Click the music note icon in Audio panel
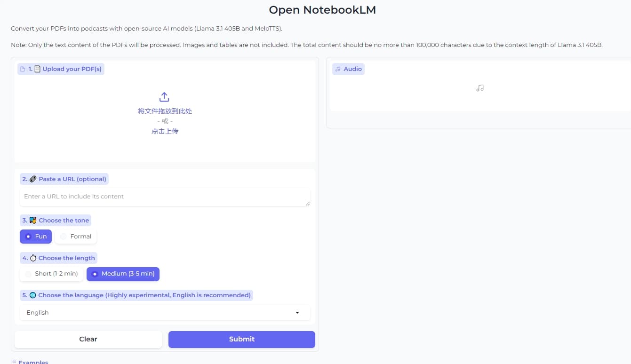This screenshot has height=364, width=631. pyautogui.click(x=480, y=88)
